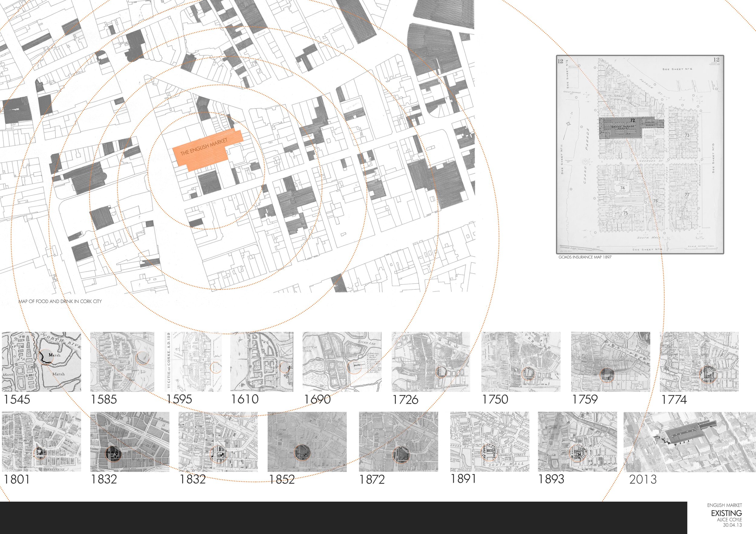
Task: Open the 1774 map thumbnail
Action: click(699, 361)
